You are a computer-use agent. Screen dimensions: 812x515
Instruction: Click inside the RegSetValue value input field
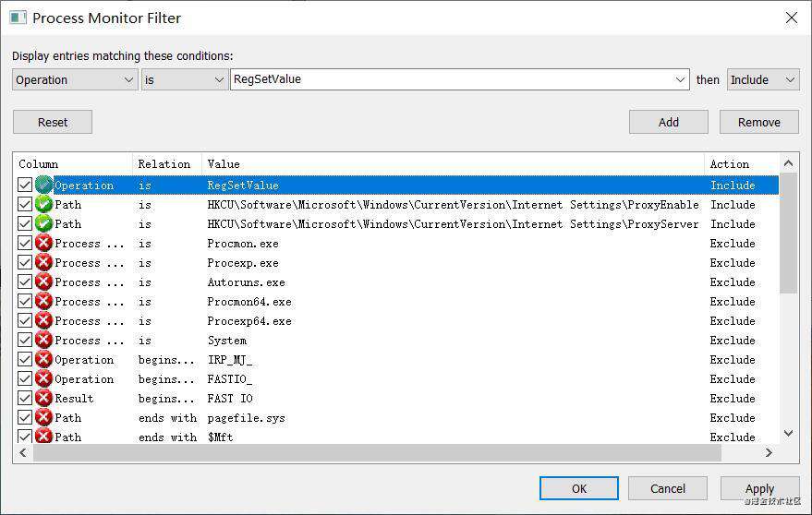pyautogui.click(x=451, y=79)
